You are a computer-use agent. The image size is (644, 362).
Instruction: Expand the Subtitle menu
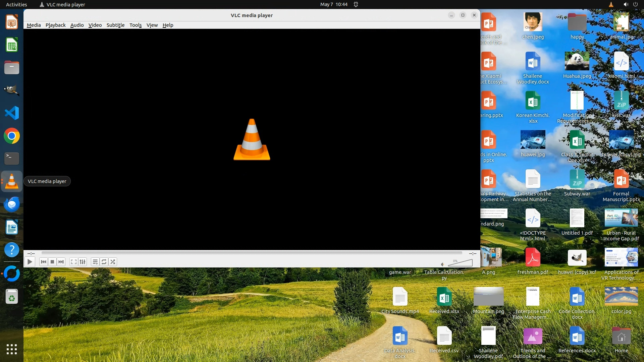coord(115,25)
